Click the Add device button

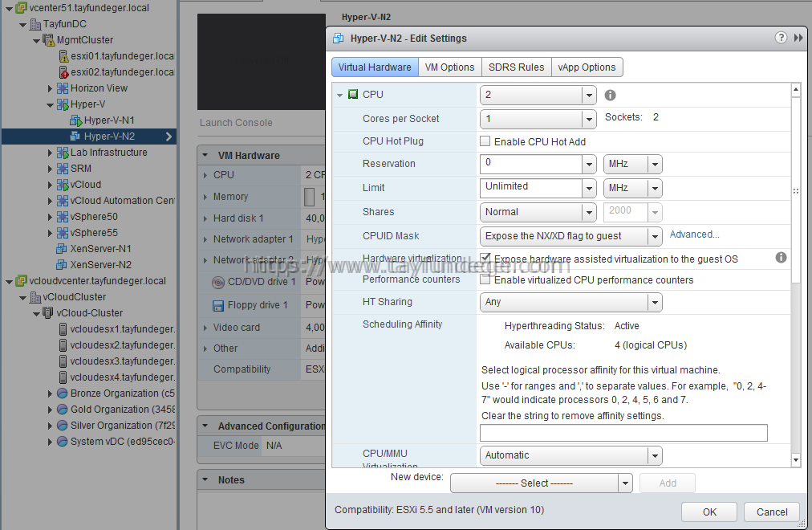(668, 483)
